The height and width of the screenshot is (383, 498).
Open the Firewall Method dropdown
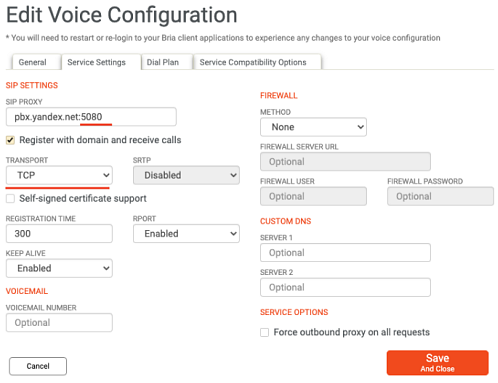coord(313,127)
